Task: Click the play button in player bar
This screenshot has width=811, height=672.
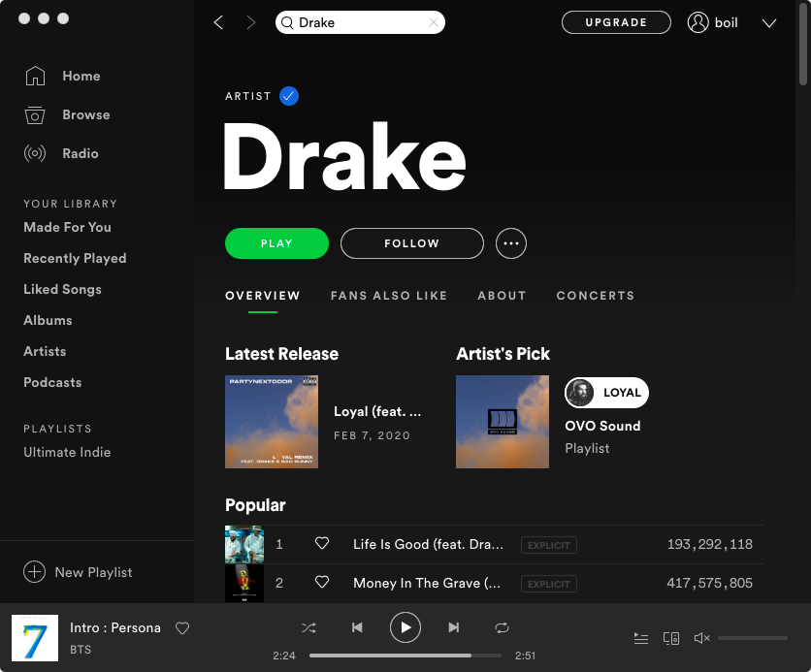Action: coord(405,627)
